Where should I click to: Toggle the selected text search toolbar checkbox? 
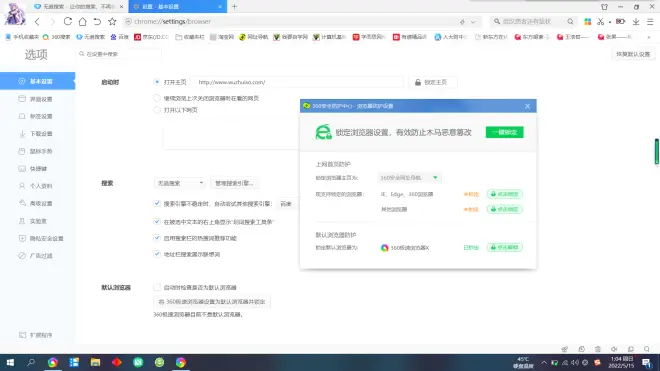(x=157, y=222)
